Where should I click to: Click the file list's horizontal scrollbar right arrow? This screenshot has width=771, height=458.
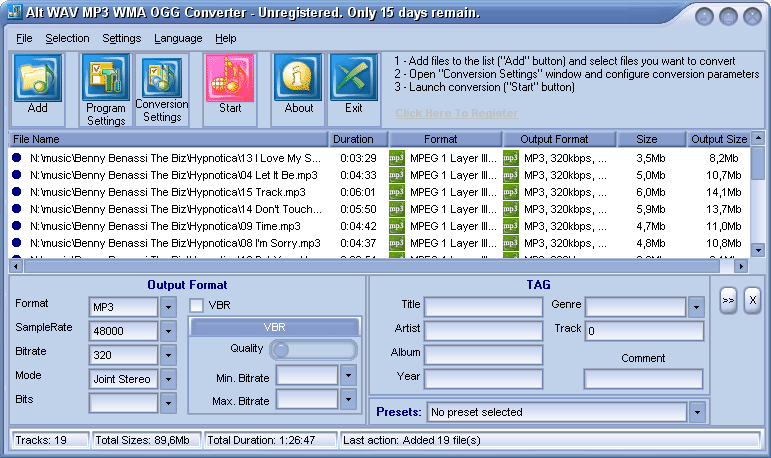click(x=741, y=267)
